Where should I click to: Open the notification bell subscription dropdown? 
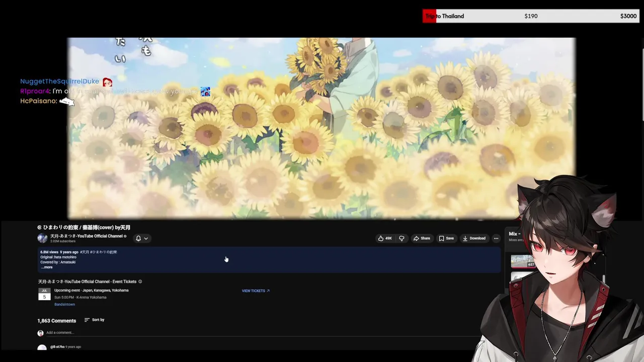tap(142, 238)
